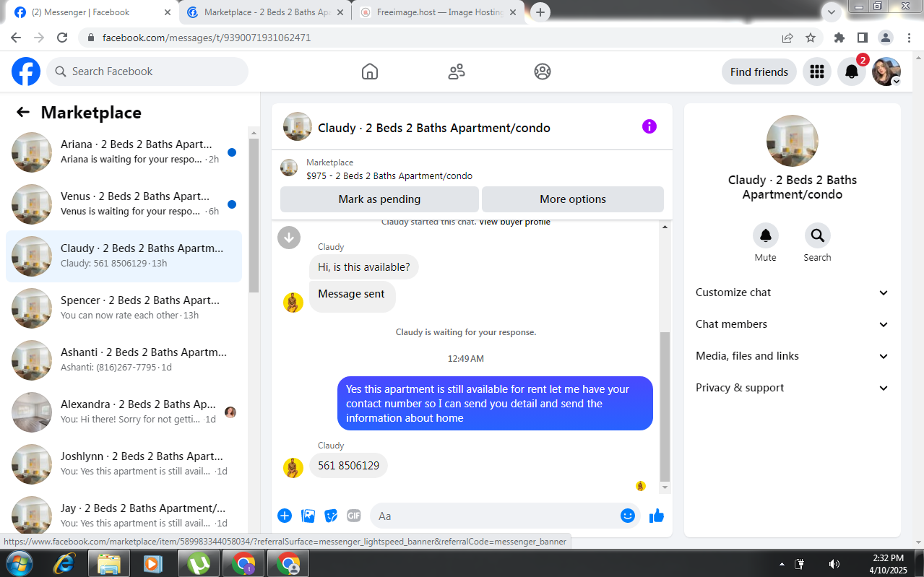Click the More options button
Image resolution: width=924 pixels, height=577 pixels.
coord(573,199)
